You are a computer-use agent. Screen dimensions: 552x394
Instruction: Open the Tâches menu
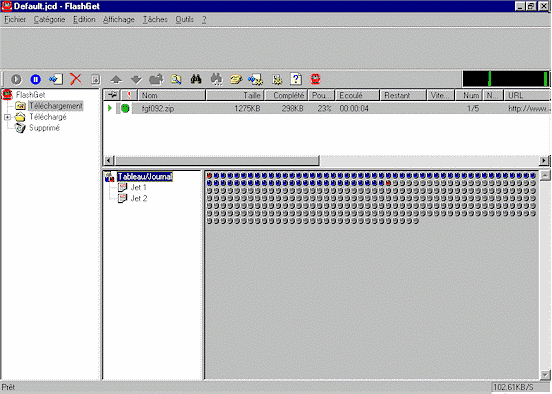(155, 19)
